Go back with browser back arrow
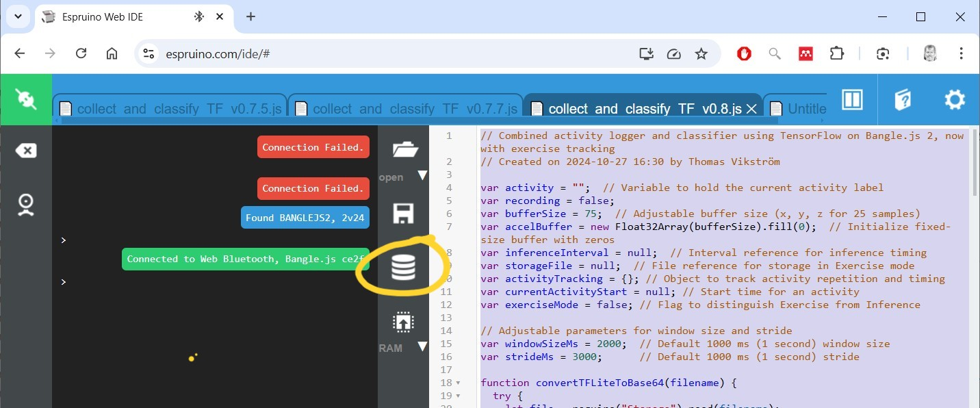The width and height of the screenshot is (980, 408). (20, 53)
